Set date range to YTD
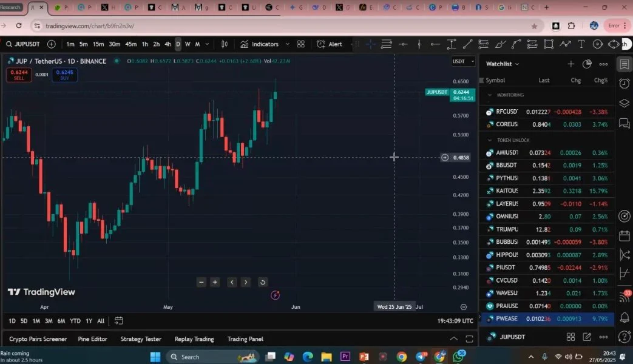Image resolution: width=633 pixels, height=364 pixels. pyautogui.click(x=75, y=321)
